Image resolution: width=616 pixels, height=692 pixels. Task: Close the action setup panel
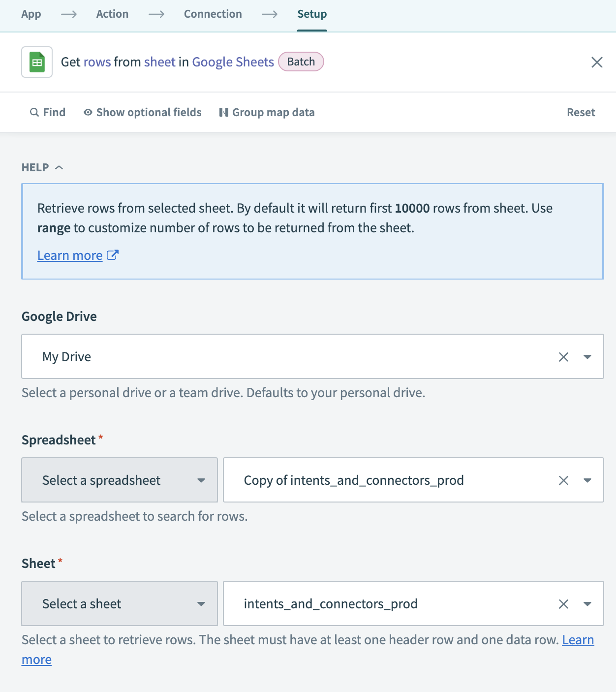[x=596, y=62]
